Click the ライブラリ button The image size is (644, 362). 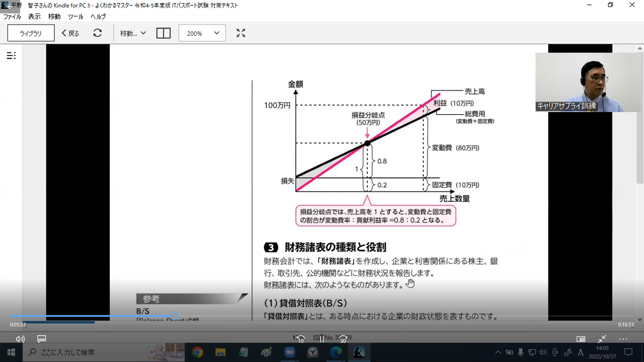31,33
